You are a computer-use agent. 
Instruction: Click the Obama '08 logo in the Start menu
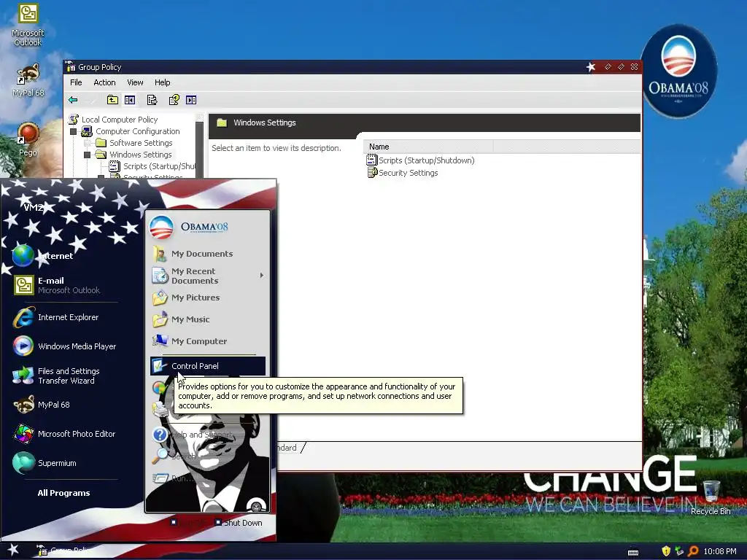coord(189,227)
